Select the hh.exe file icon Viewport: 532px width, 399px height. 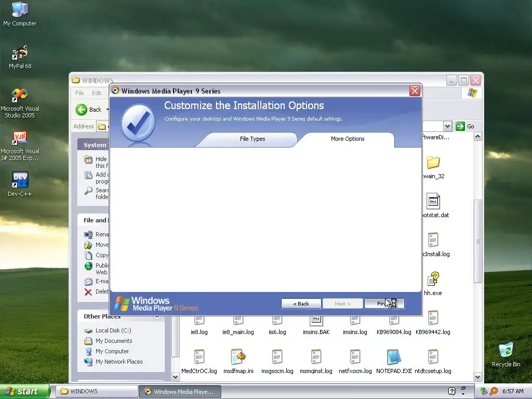(433, 279)
